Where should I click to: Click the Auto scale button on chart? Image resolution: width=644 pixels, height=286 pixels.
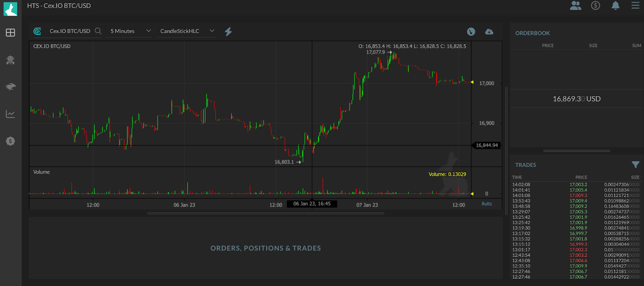[487, 204]
